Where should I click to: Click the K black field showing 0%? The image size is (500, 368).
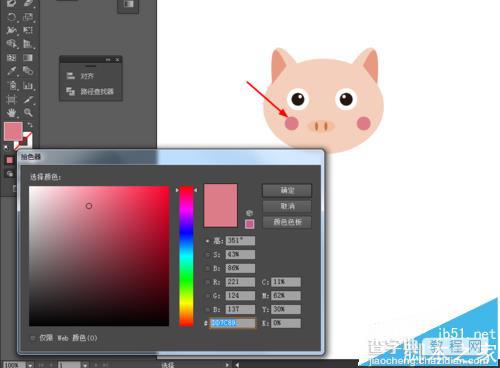286,323
